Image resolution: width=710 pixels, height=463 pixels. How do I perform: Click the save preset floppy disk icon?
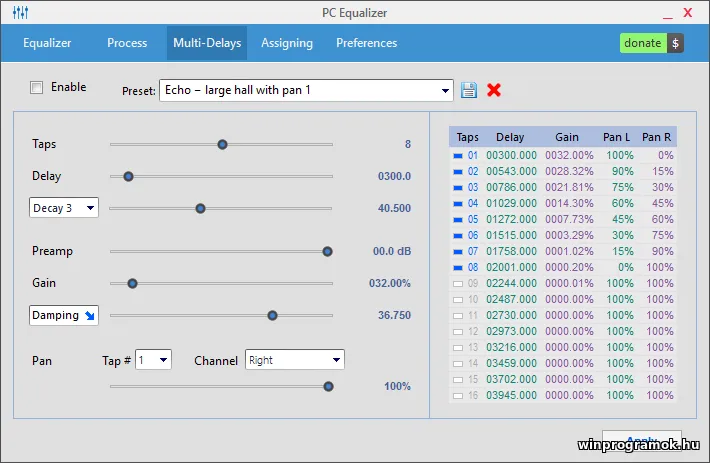pos(469,90)
